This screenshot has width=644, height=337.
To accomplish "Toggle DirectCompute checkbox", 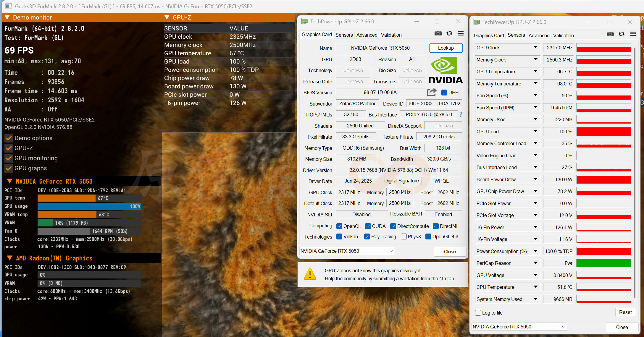I will click(x=393, y=226).
